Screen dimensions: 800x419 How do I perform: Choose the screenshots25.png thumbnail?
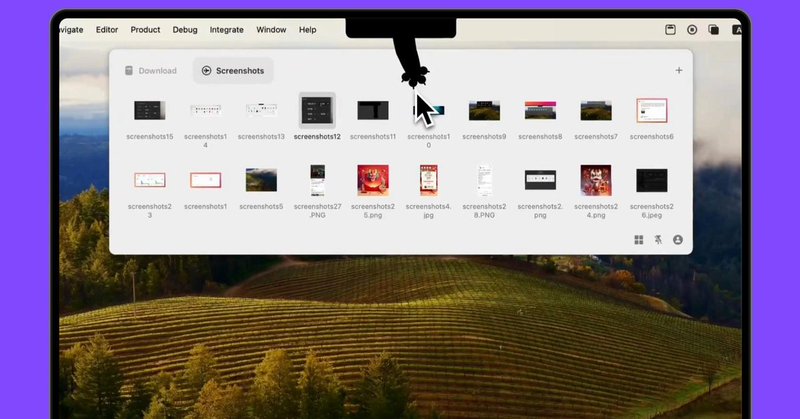coord(373,180)
